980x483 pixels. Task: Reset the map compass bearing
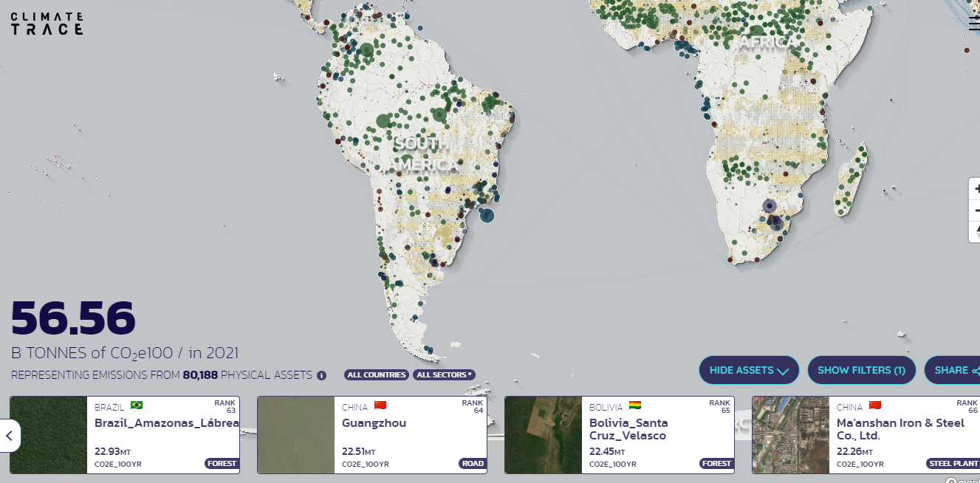coord(976,230)
